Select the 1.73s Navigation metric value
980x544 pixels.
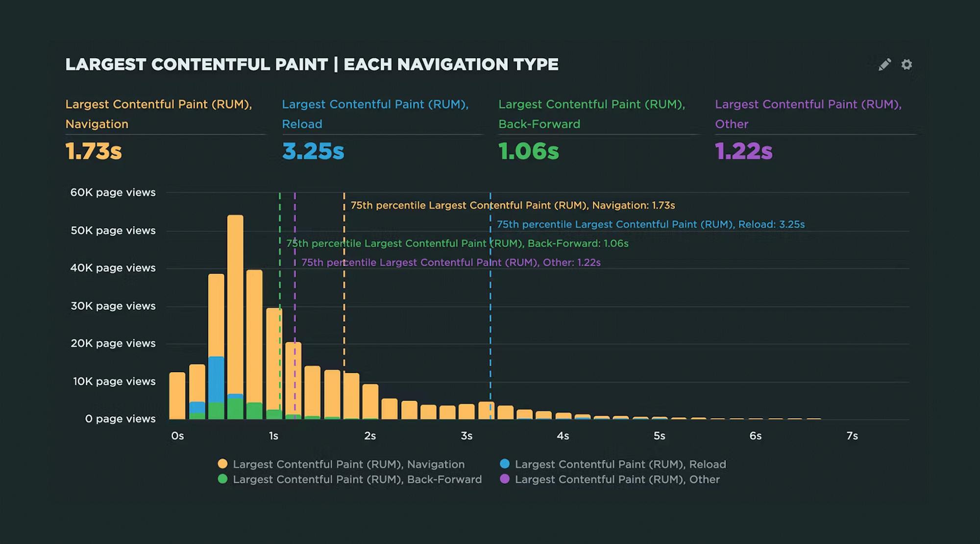[x=94, y=151]
